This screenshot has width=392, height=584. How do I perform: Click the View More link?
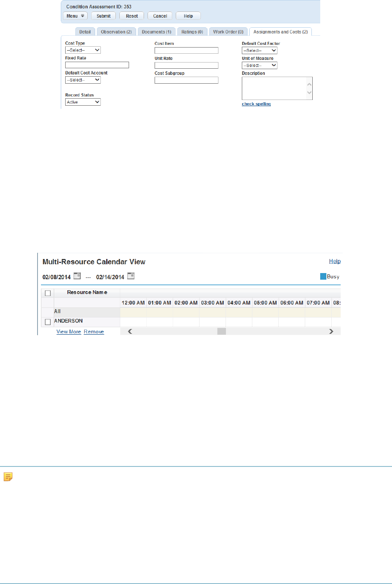pos(69,332)
